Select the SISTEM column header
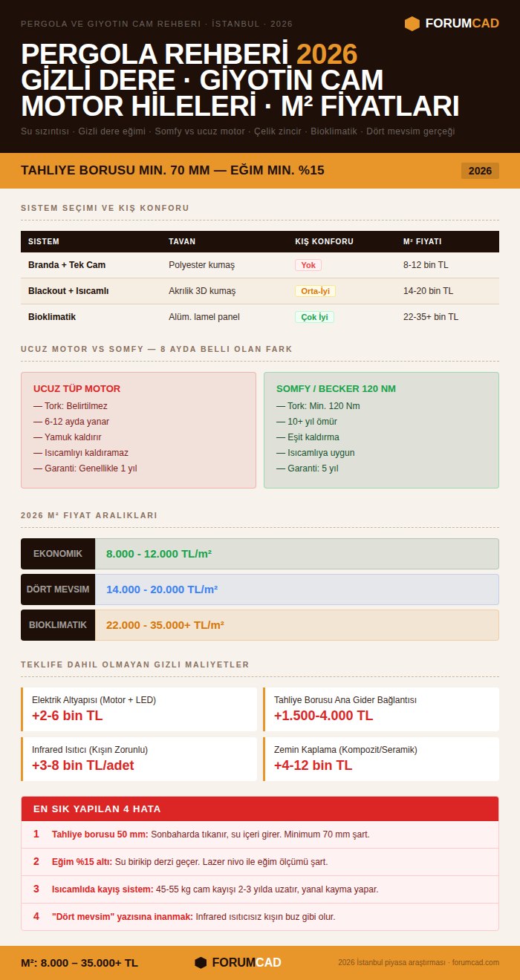Viewport: 520px width, 980px height. click(x=44, y=242)
